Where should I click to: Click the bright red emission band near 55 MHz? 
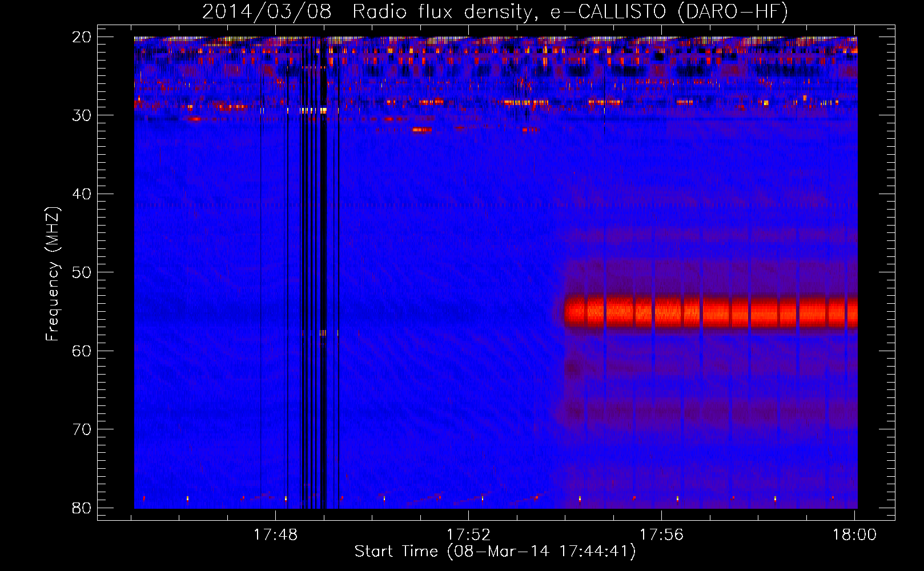click(x=711, y=312)
